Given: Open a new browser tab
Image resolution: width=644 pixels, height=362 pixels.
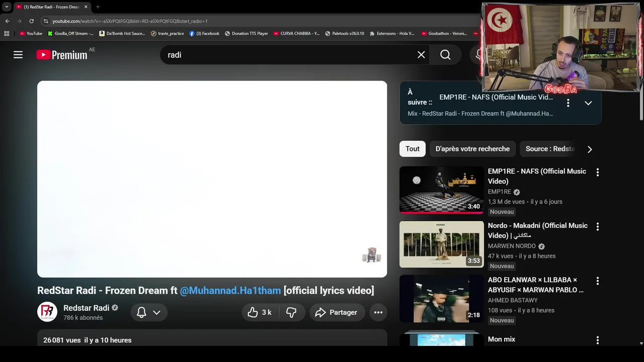Looking at the screenshot, I should point(98,7).
